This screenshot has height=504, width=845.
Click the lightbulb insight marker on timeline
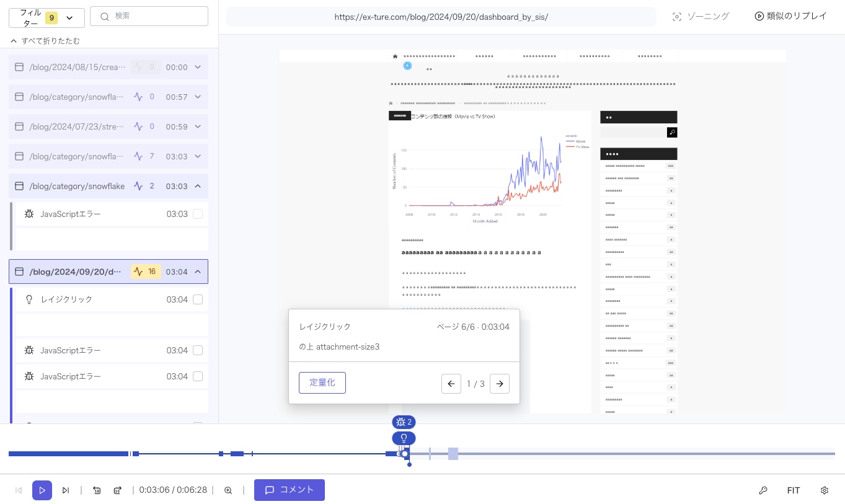pos(404,438)
